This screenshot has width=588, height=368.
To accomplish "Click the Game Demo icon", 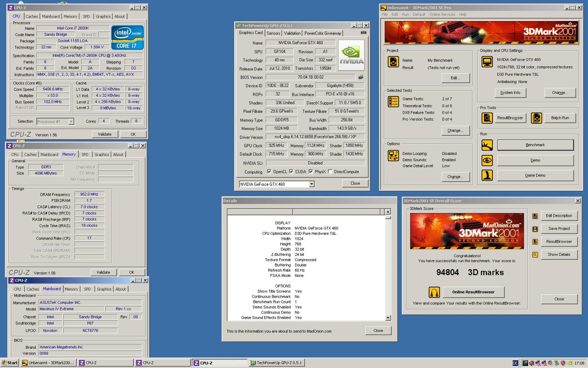I will pyautogui.click(x=487, y=176).
